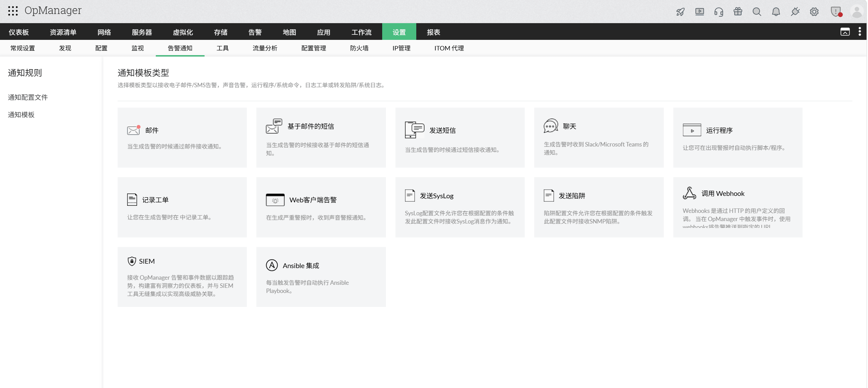
Task: Open the 资源清单 main menu
Action: tap(63, 32)
